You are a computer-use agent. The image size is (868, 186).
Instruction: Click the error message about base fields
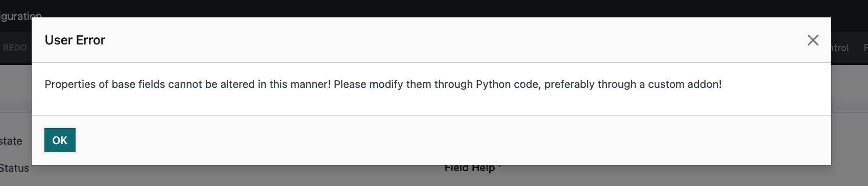click(383, 84)
